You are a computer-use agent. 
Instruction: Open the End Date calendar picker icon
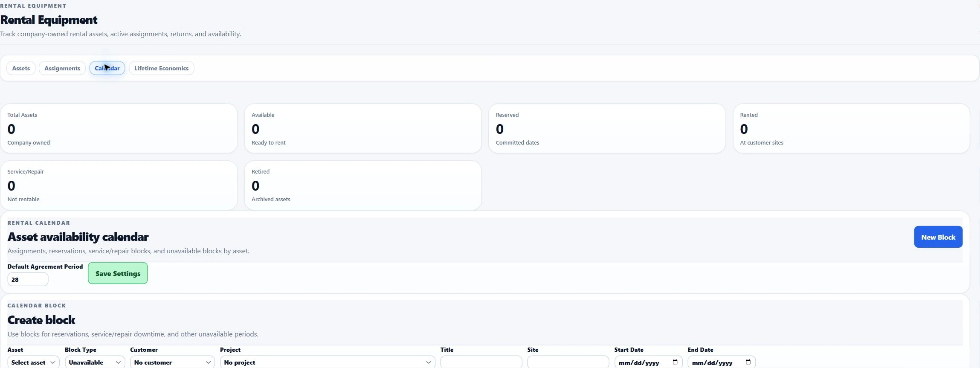point(748,362)
